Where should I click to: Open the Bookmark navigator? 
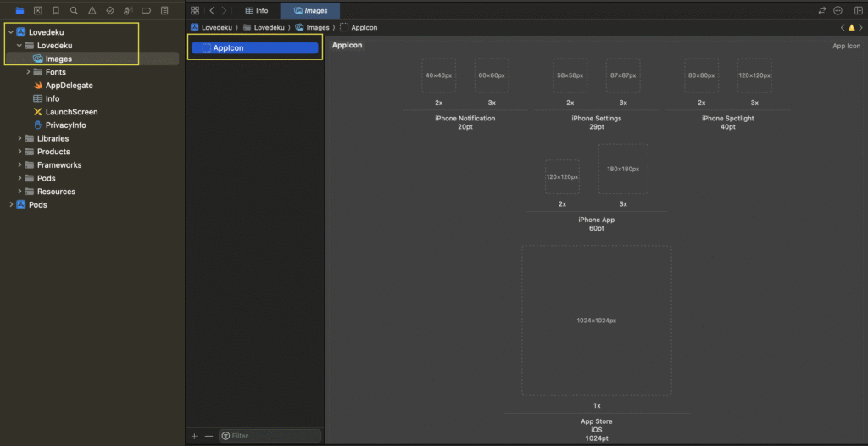[56, 11]
